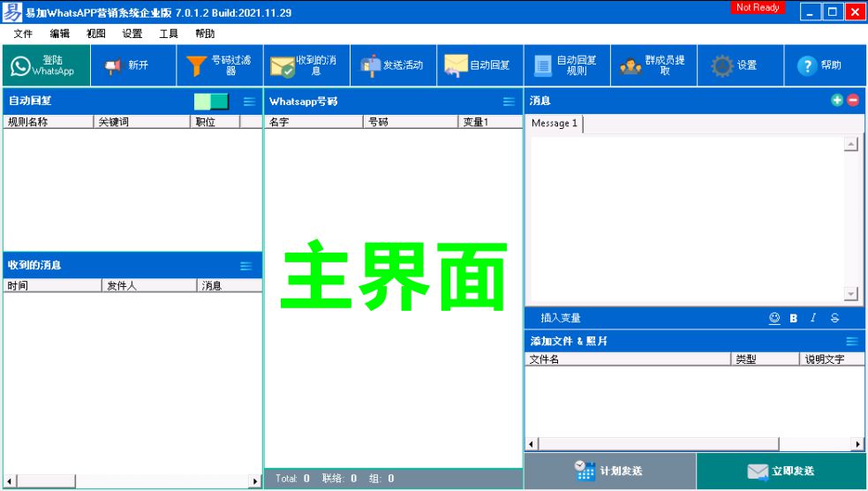This screenshot has height=491, width=868.
Task: Click the 职位 column header
Action: point(215,122)
